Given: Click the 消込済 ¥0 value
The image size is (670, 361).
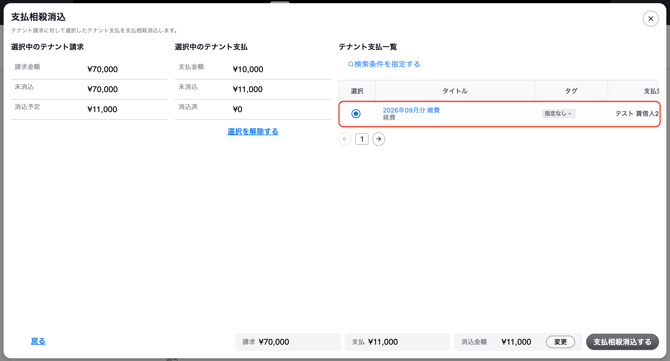Looking at the screenshot, I should (238, 109).
